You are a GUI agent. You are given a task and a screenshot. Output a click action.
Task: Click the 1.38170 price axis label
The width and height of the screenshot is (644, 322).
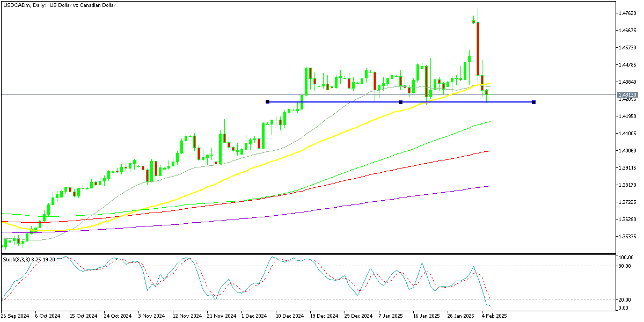pos(627,185)
